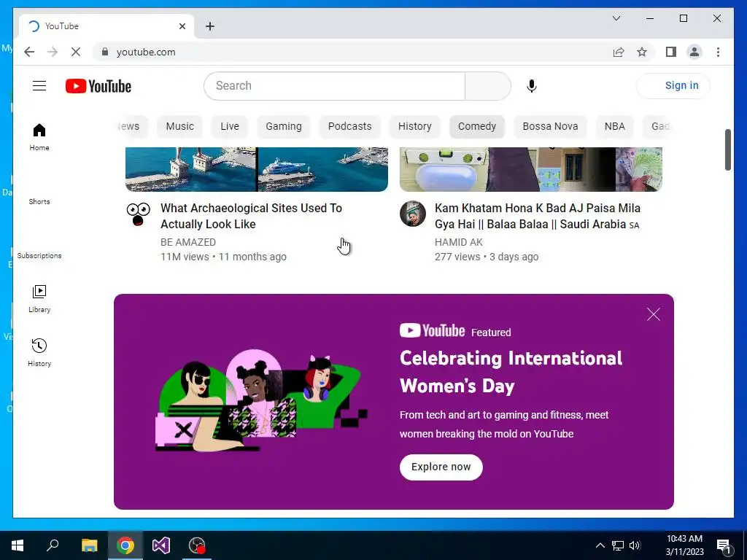Go back with the browser back arrow

(29, 52)
